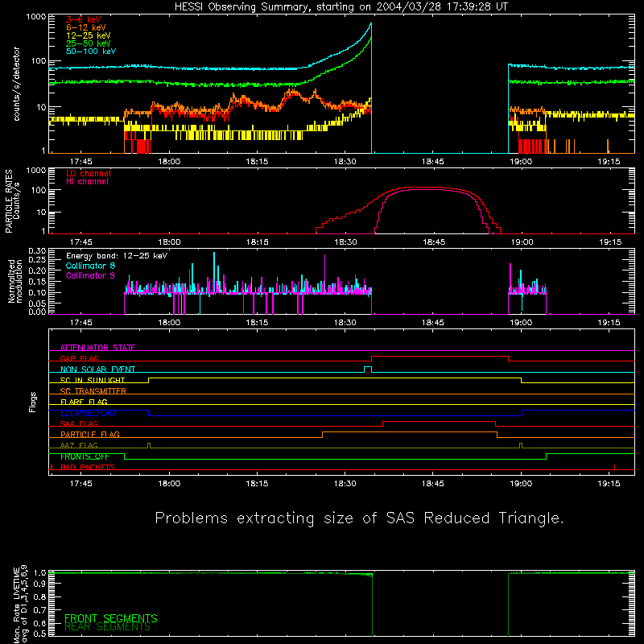644x644 pixels.
Task: Click the 18:30 tick label under top plot
Action: 345,162
